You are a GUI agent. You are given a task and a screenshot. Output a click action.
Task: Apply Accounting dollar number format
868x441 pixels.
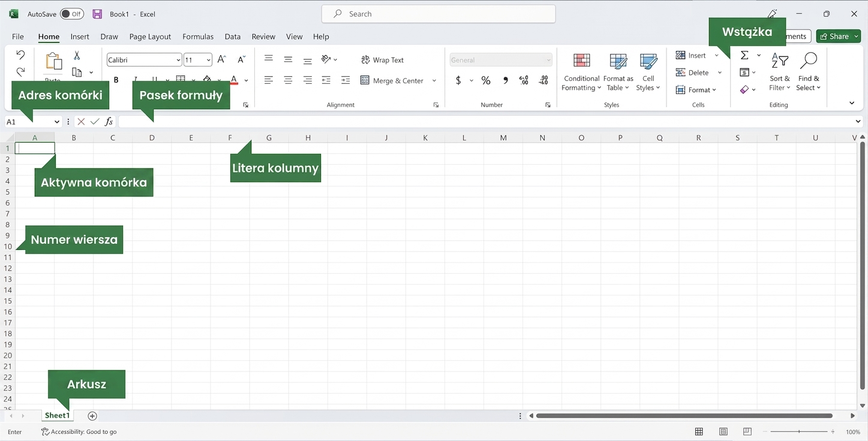458,80
